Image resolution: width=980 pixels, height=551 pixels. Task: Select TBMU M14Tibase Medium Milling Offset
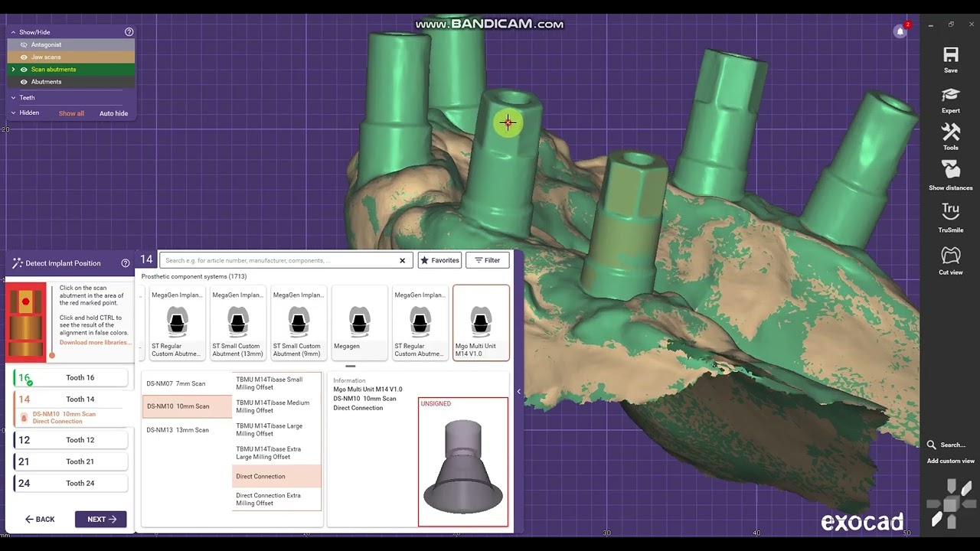[x=277, y=406]
